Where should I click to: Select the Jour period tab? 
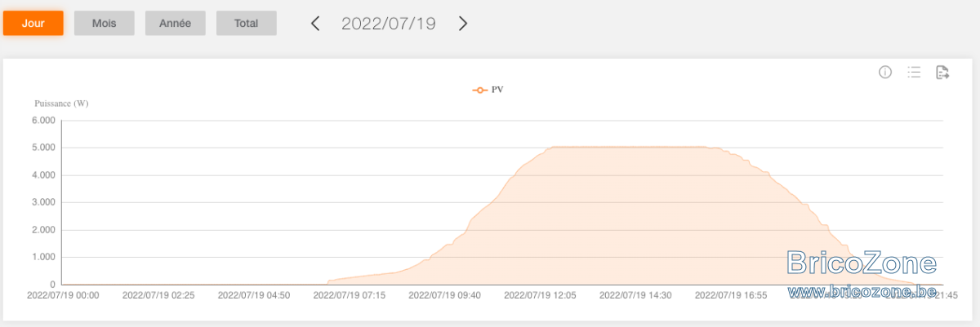33,24
